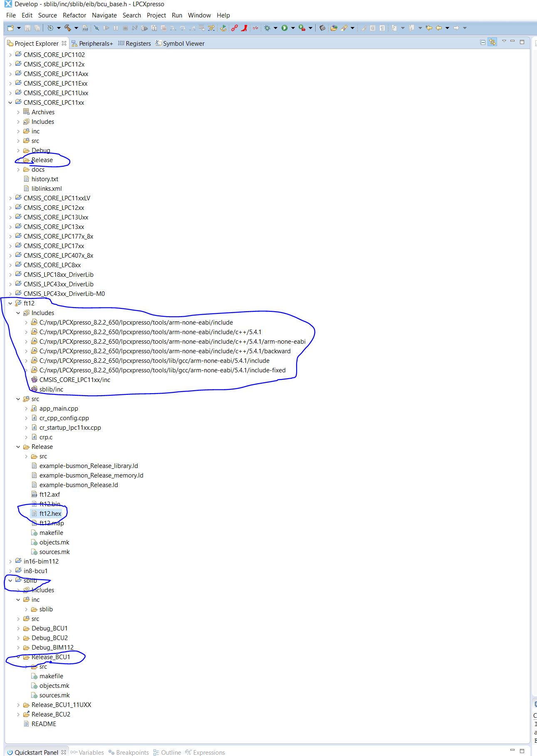Click the Last Edit Location icon
The width and height of the screenshot is (537, 756).
point(429,28)
